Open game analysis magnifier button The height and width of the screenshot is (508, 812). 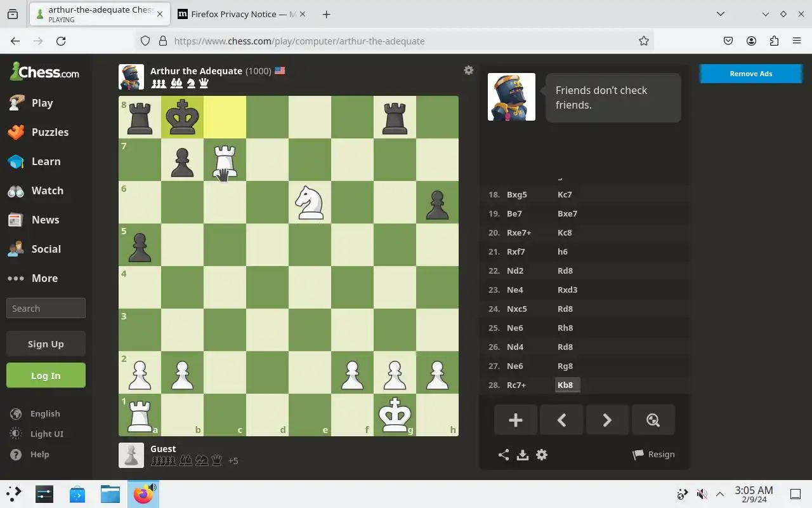(653, 420)
